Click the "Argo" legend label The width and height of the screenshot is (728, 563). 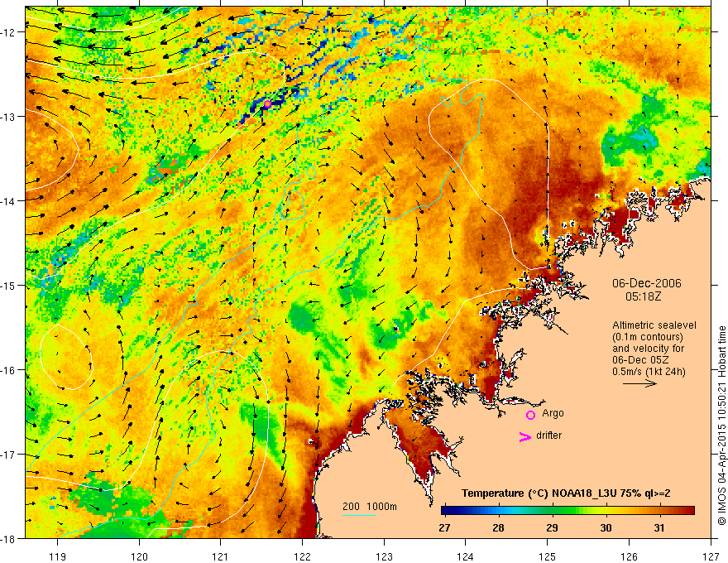point(553,413)
